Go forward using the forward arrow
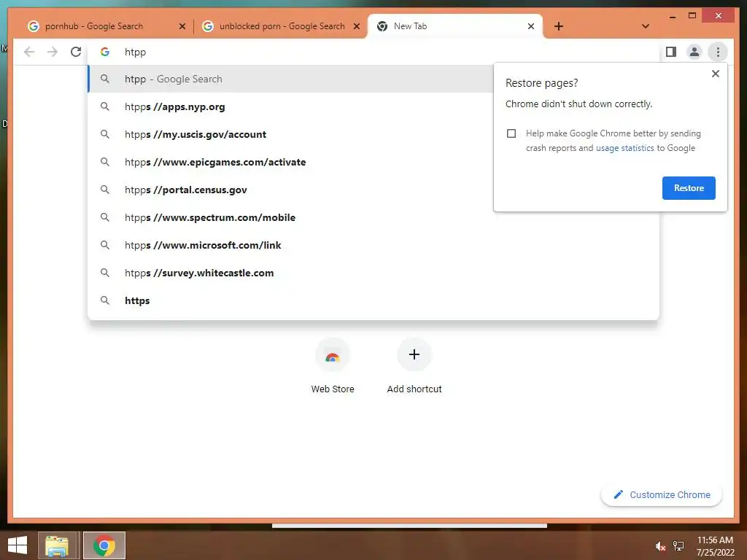747x560 pixels. (x=53, y=52)
